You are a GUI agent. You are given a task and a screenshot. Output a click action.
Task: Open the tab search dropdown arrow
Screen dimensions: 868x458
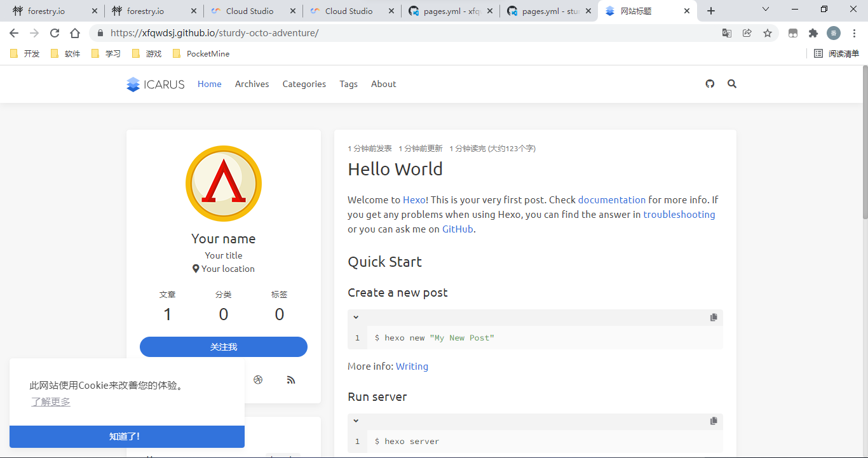[x=766, y=10]
